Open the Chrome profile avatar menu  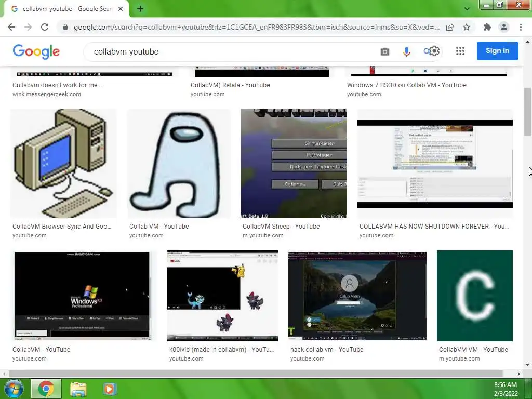[504, 27]
